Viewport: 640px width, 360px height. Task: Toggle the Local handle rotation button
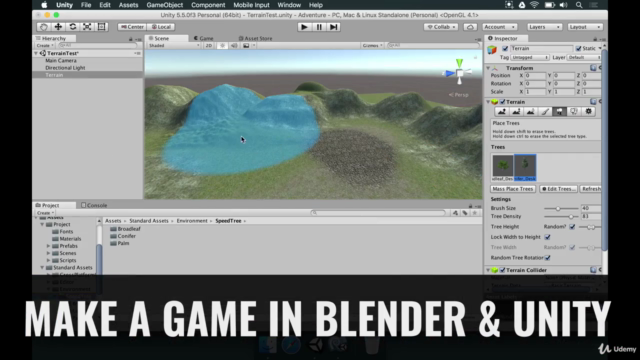161,27
